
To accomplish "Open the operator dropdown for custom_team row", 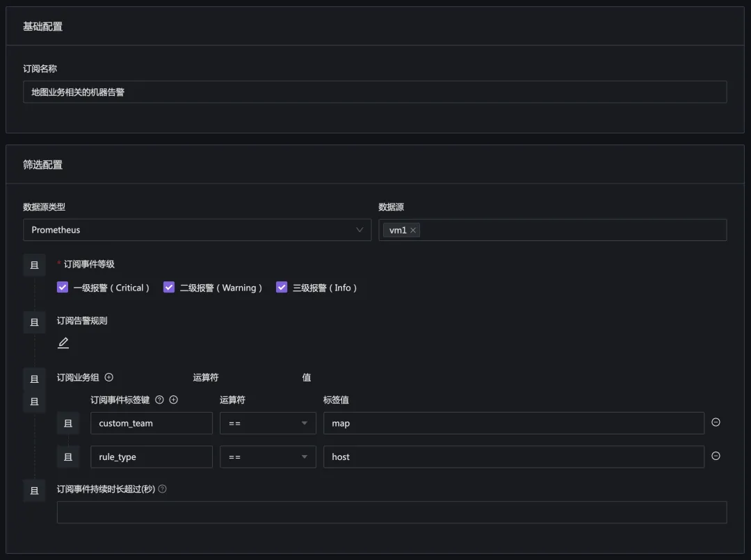I will point(268,423).
